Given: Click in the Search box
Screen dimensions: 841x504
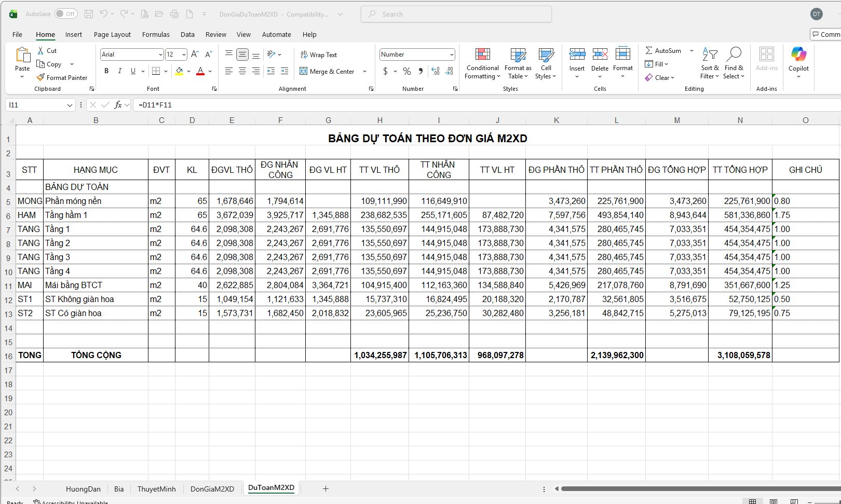Looking at the screenshot, I should [x=456, y=14].
